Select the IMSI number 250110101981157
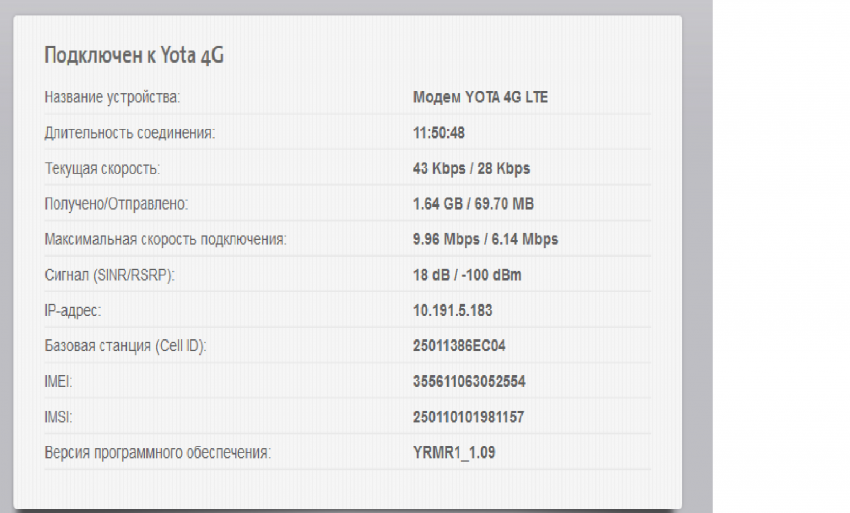The height and width of the screenshot is (513, 850). pyautogui.click(x=469, y=417)
